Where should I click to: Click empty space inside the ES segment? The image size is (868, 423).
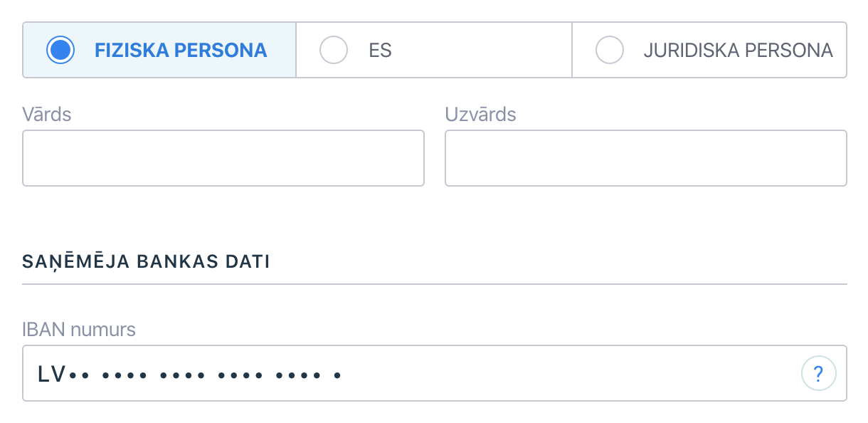click(x=484, y=50)
